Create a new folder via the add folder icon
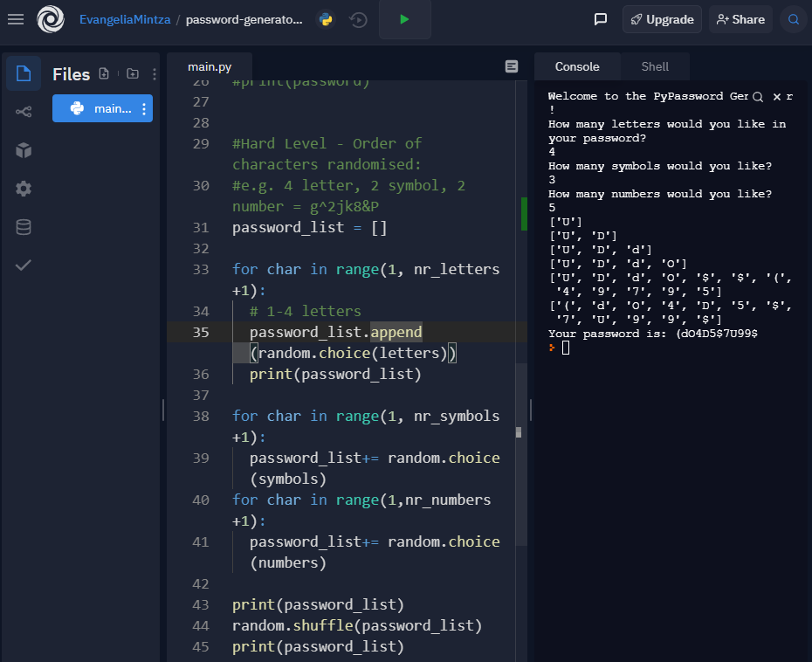 (x=133, y=73)
